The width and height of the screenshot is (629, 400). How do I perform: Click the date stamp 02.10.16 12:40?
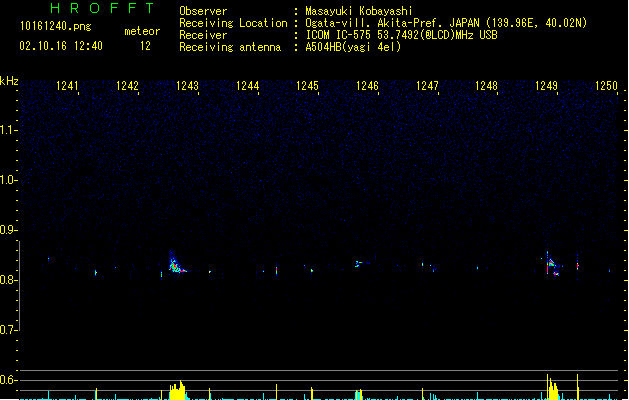tap(61, 46)
